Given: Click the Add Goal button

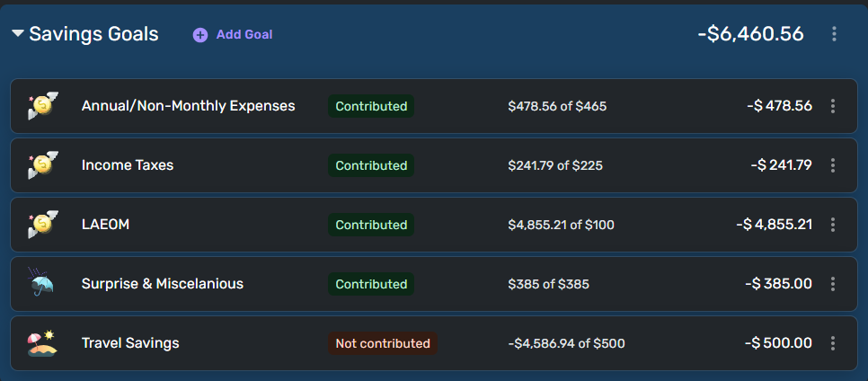Looking at the screenshot, I should click(244, 34).
